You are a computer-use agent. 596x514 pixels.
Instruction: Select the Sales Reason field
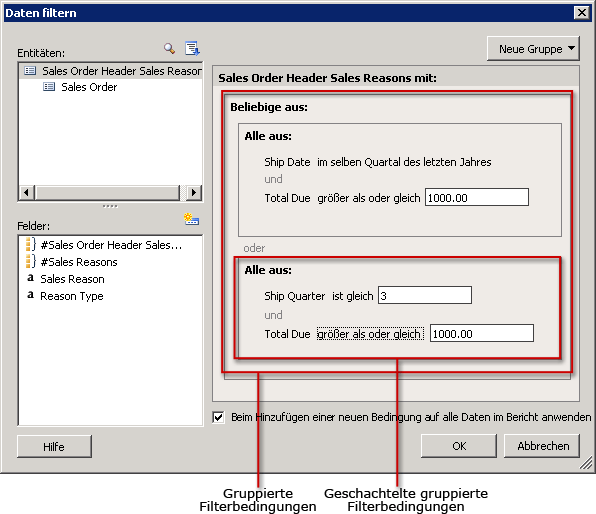click(72, 279)
